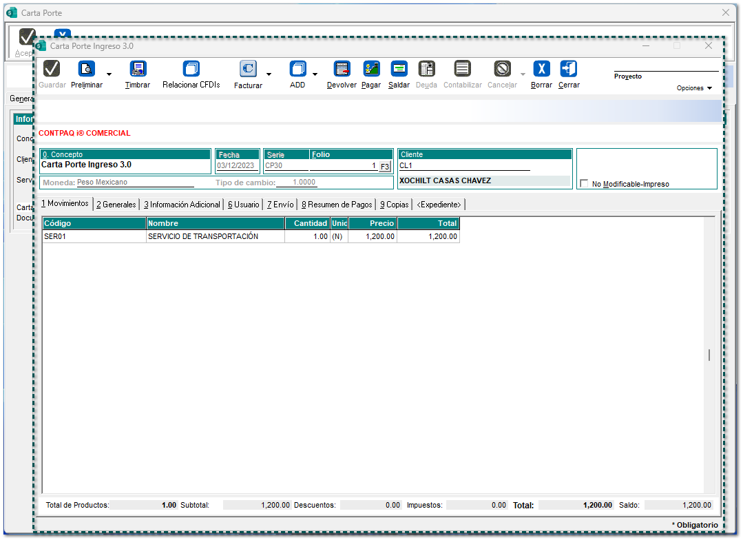Select the SER01 row code cell
The height and width of the screenshot is (560, 743).
pyautogui.click(x=94, y=236)
